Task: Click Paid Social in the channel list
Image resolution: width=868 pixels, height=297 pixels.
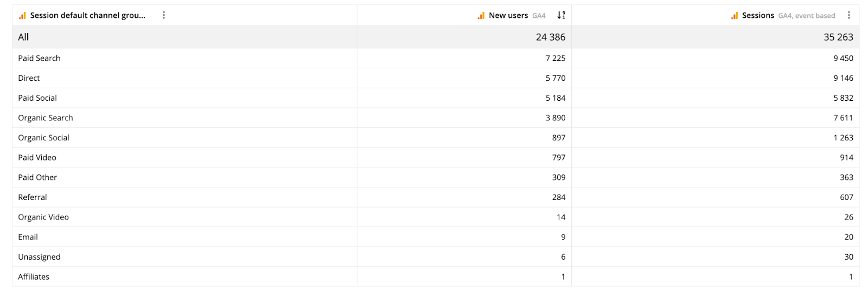Action: point(37,98)
